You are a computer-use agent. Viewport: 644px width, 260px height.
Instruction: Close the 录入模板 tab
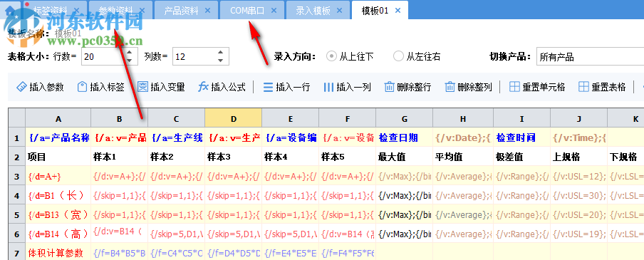pos(340,11)
